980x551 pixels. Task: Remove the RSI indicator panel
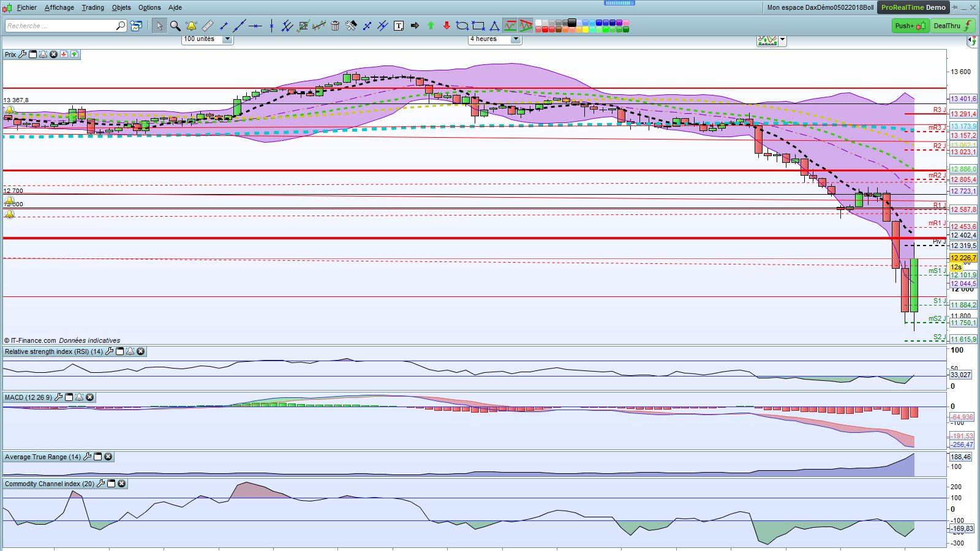(141, 351)
